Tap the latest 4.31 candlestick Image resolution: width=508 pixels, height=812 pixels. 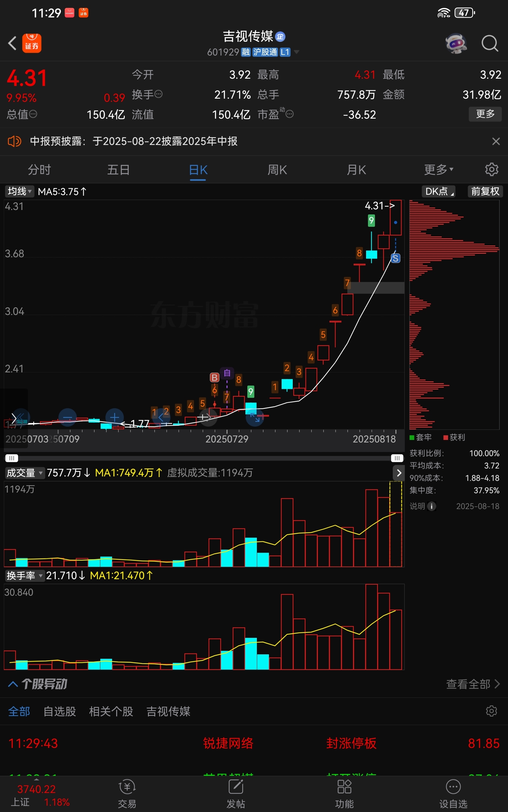(x=396, y=217)
